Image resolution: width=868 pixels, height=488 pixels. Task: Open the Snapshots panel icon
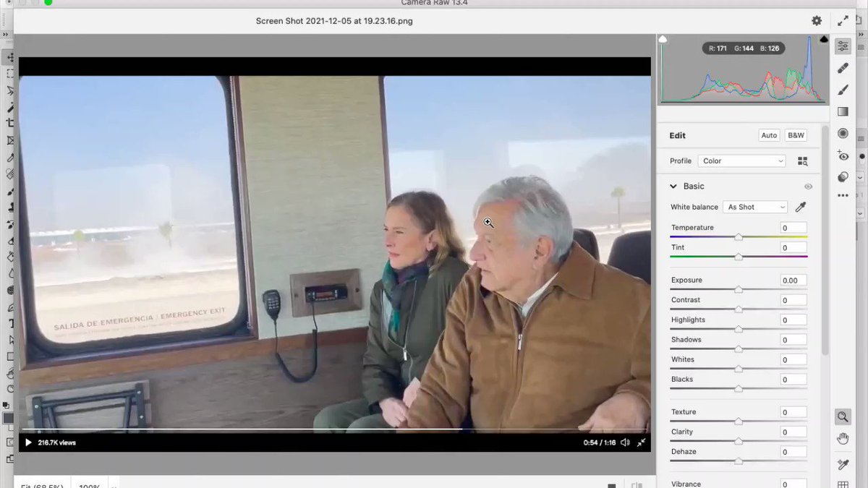(x=843, y=177)
